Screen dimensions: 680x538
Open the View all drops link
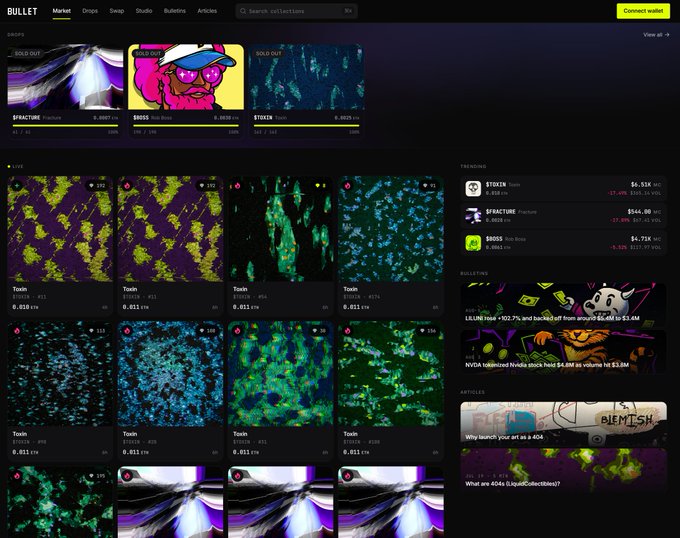coord(656,35)
